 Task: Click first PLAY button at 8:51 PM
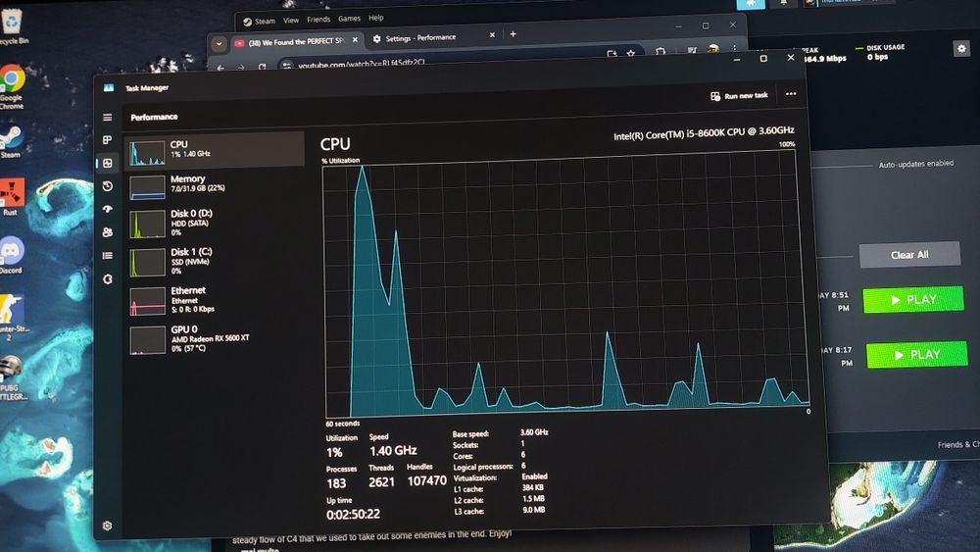pos(913,299)
